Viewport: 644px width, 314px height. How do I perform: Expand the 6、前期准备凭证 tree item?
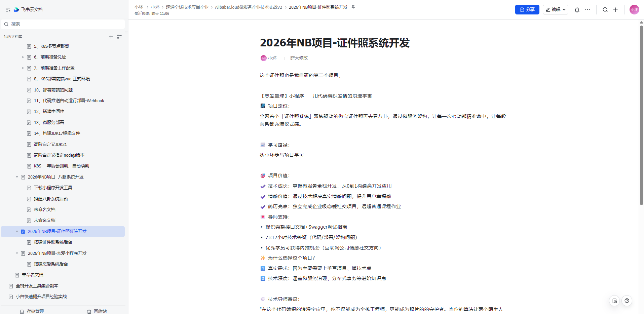pos(23,57)
